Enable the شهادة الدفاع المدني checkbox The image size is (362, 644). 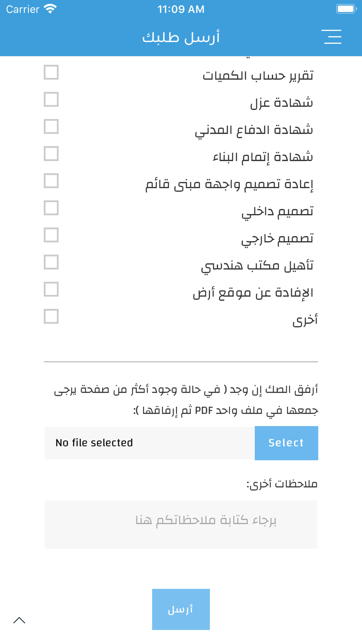pyautogui.click(x=51, y=126)
